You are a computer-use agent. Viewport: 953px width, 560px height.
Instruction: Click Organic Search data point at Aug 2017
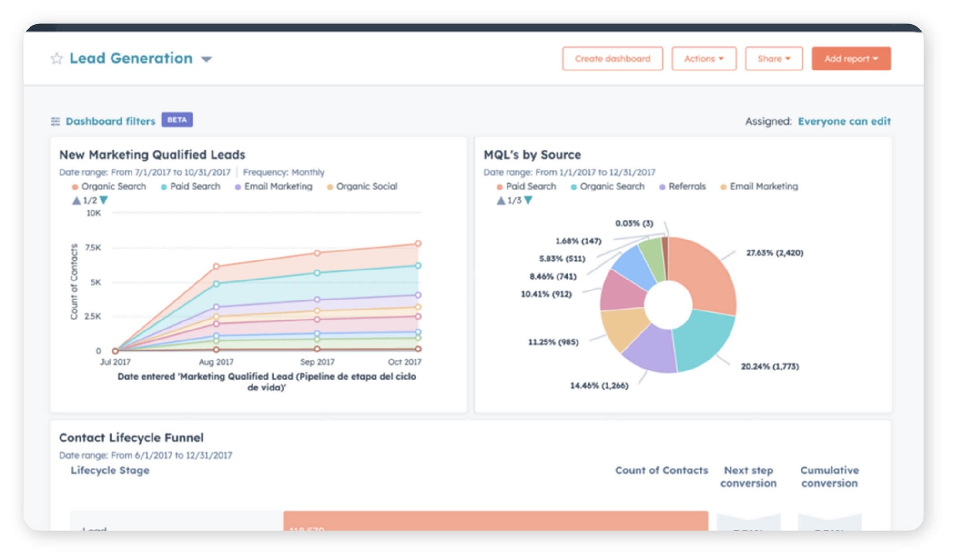click(x=216, y=266)
